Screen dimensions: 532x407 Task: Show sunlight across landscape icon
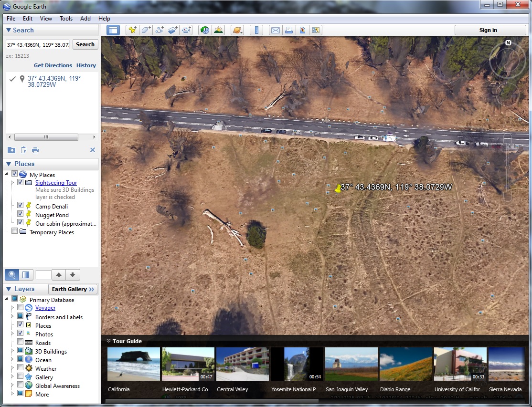tap(219, 30)
